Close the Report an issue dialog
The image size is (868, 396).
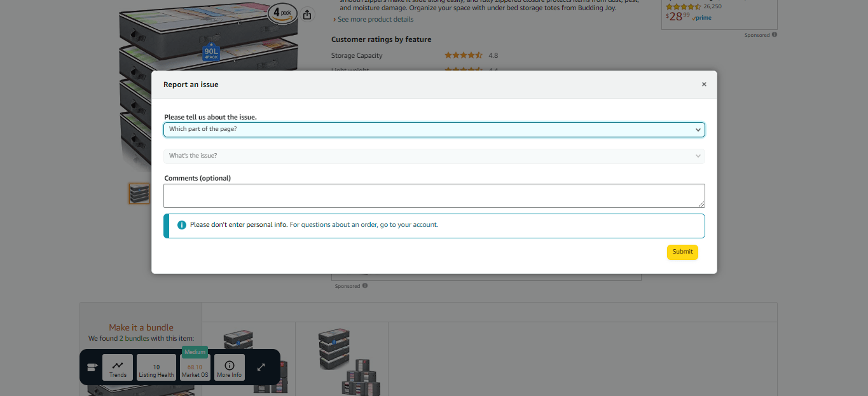pos(704,85)
